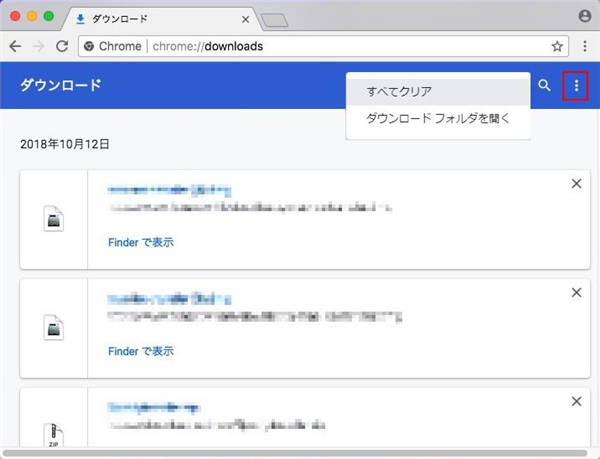Click the downloads page three-dot menu
600x459 pixels.
pos(576,86)
